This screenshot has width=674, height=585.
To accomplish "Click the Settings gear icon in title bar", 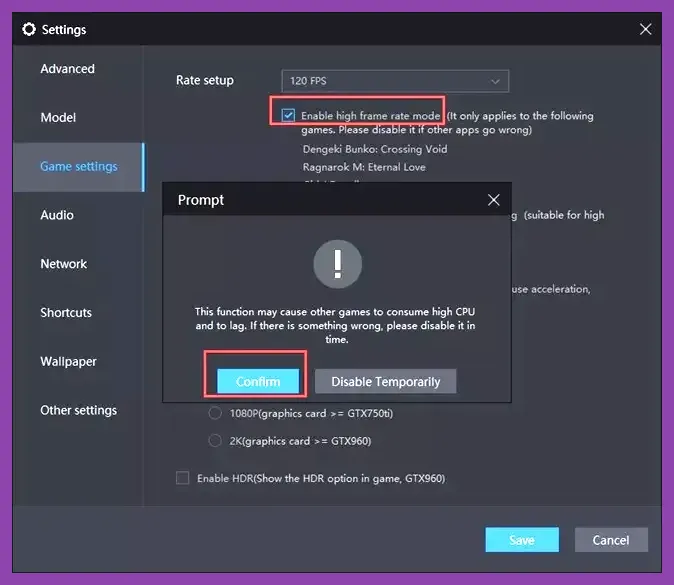I will pos(29,29).
